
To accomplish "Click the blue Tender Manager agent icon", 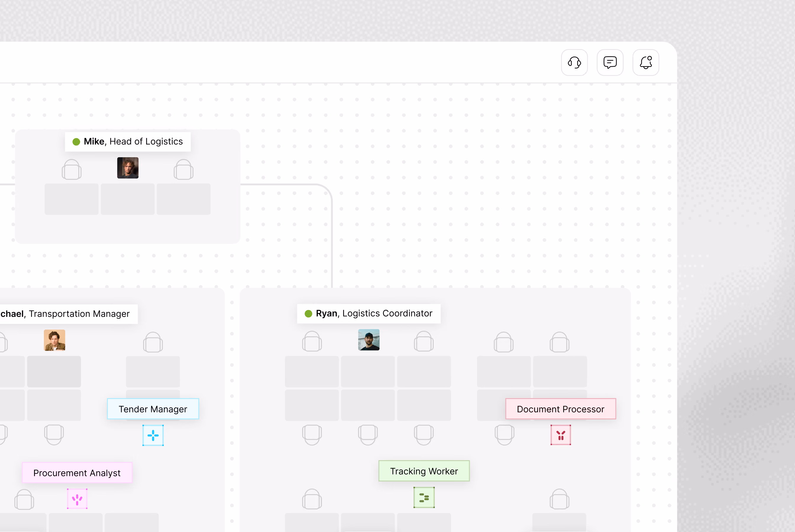I will 153,435.
